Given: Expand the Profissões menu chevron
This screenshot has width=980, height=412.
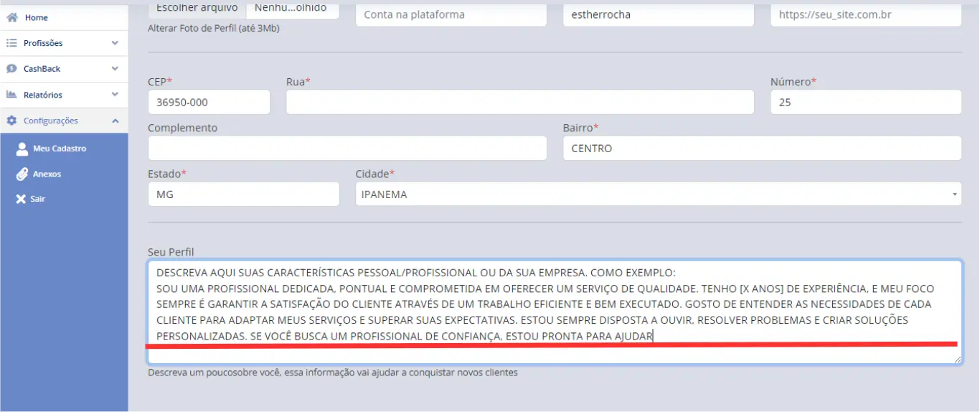Looking at the screenshot, I should pos(115,43).
